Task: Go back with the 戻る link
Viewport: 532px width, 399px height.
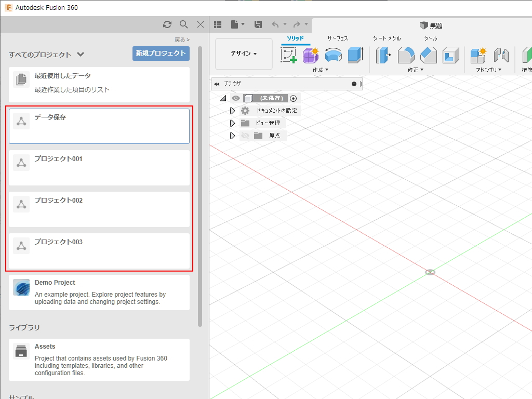Action: (x=182, y=39)
